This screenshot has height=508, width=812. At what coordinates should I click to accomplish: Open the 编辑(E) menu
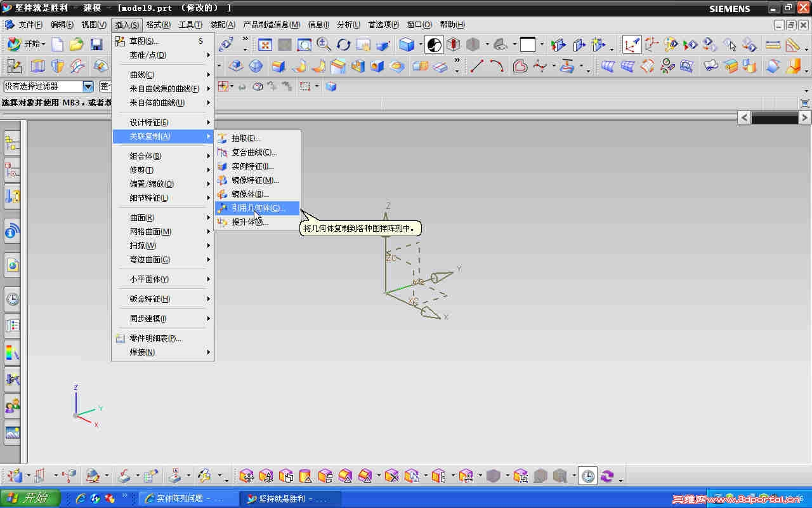[62, 25]
